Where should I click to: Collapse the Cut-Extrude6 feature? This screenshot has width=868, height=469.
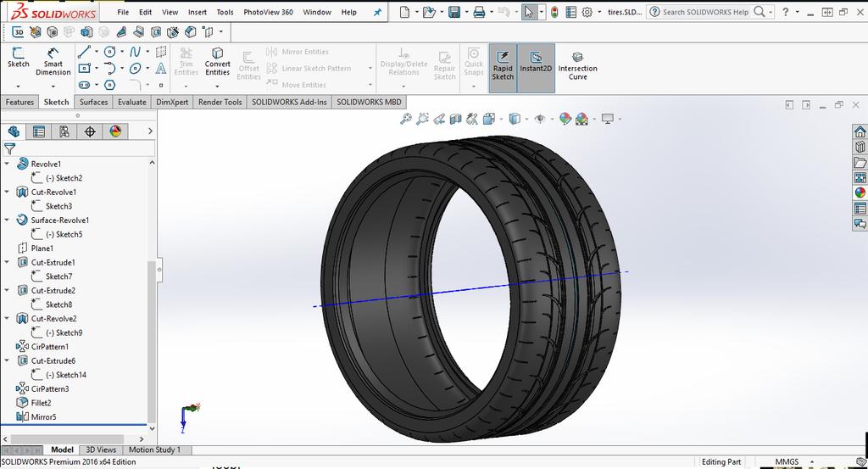pos(7,360)
